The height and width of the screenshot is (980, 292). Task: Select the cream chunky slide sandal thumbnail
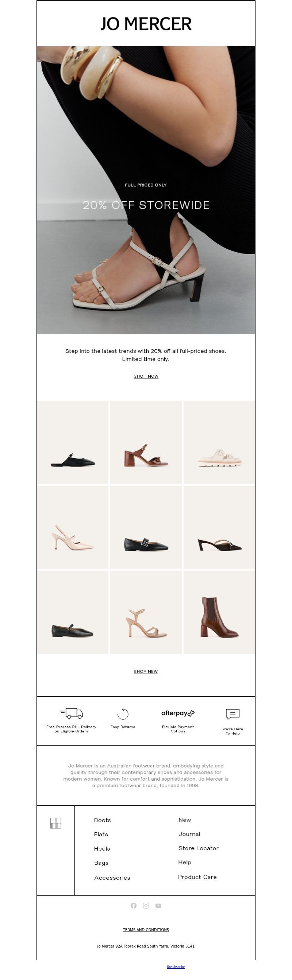click(219, 442)
